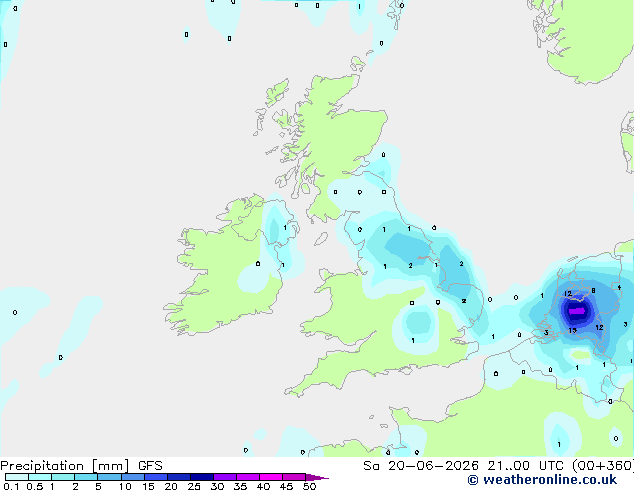Pick the 0.5–1 mm legend swatch
Image resolution: width=634 pixels, height=490 pixels.
(x=40, y=477)
